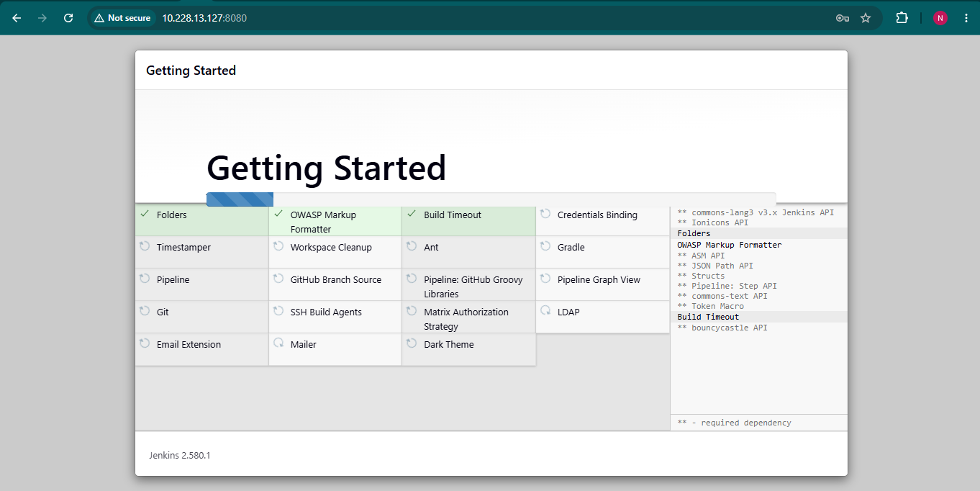Click the checkmark in the OWASP Markup Formatter cell
980x491 pixels.
click(278, 214)
